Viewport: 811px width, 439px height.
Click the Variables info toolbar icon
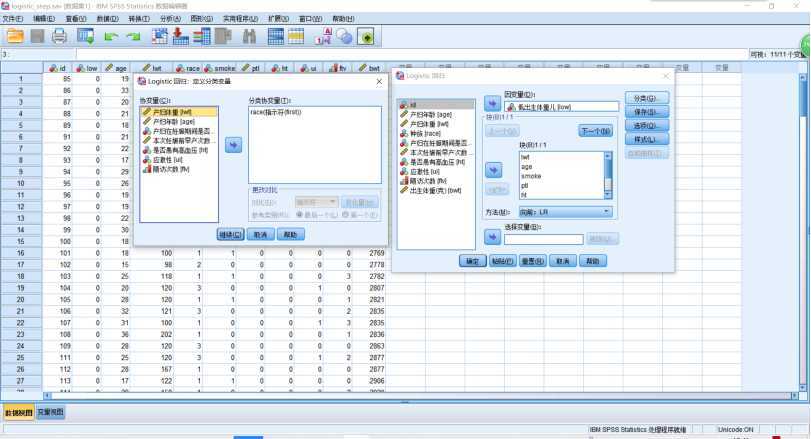click(202, 36)
